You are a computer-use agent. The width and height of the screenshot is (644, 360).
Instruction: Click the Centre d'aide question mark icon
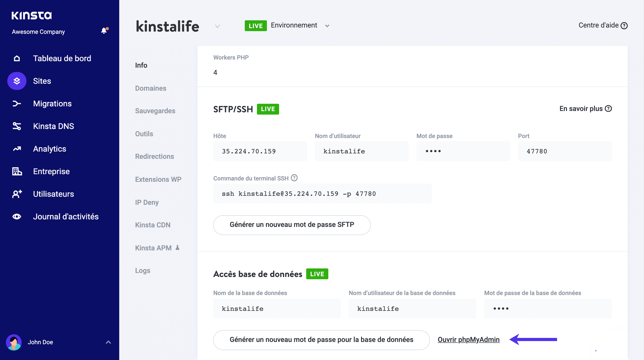(x=624, y=26)
